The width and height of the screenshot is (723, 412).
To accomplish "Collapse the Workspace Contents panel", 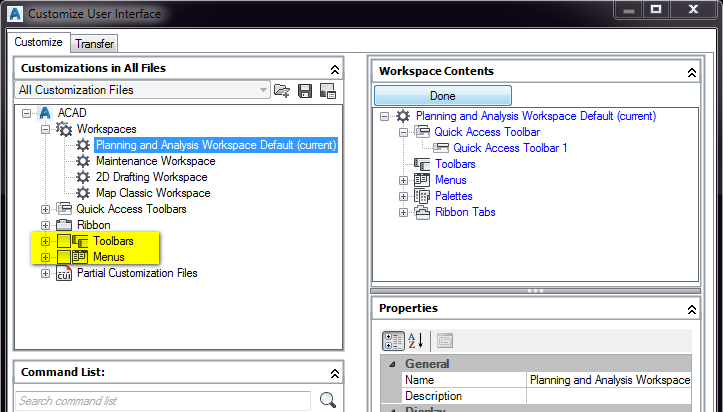I will tap(692, 72).
